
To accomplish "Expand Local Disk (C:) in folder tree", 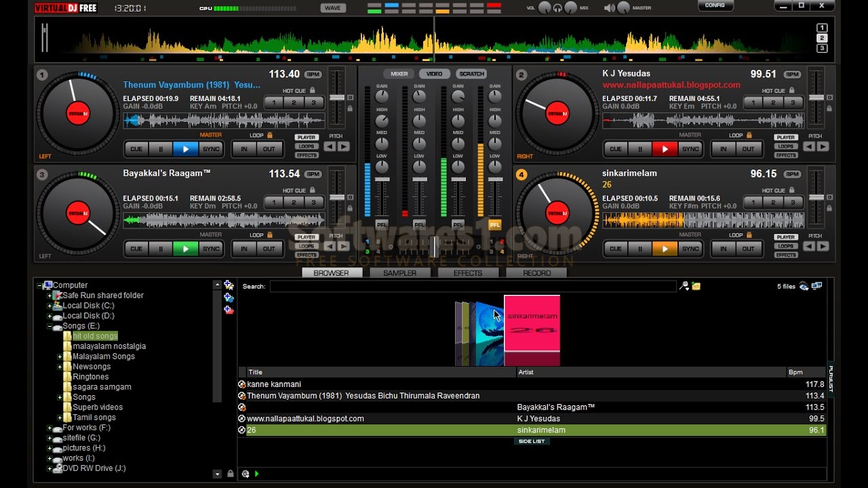I will click(50, 306).
